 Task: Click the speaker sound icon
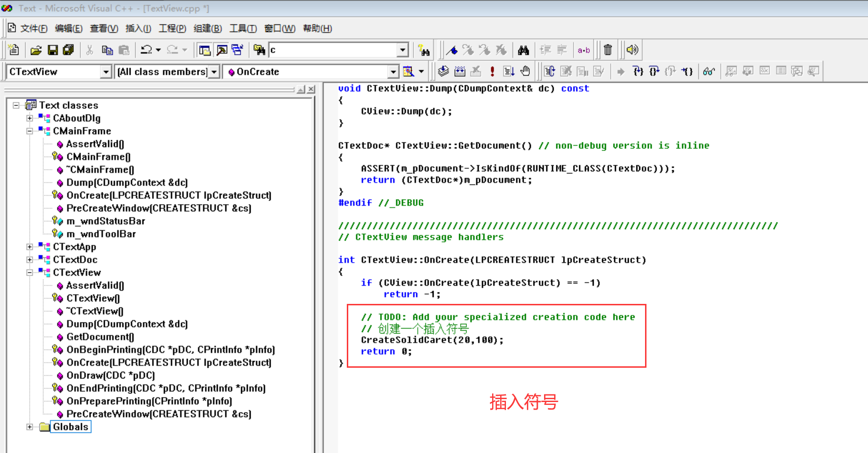632,50
